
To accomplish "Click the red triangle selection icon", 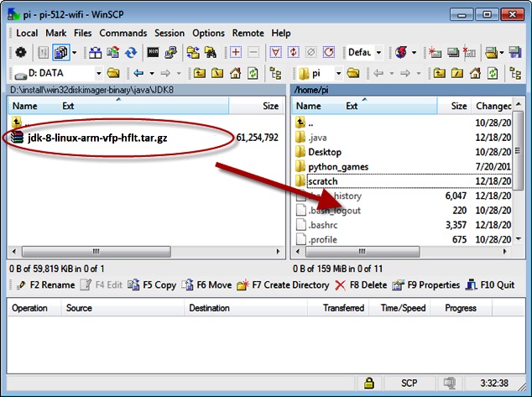I will pyautogui.click(x=275, y=52).
